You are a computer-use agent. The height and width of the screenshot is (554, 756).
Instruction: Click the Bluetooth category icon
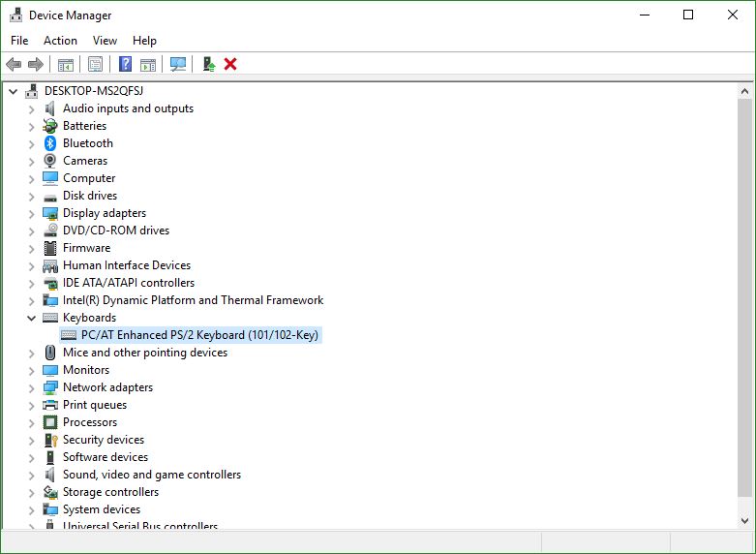coord(50,143)
